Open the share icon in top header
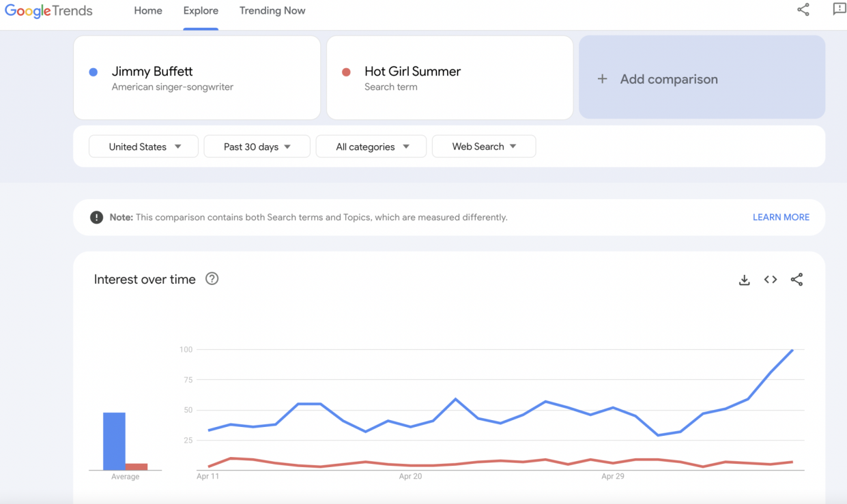 click(x=803, y=10)
